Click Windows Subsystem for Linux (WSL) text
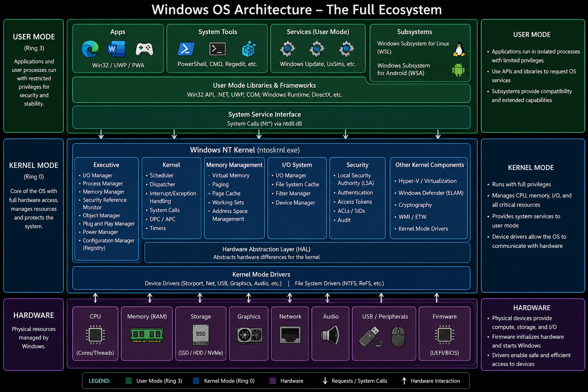The height and width of the screenshot is (392, 588). (413, 47)
